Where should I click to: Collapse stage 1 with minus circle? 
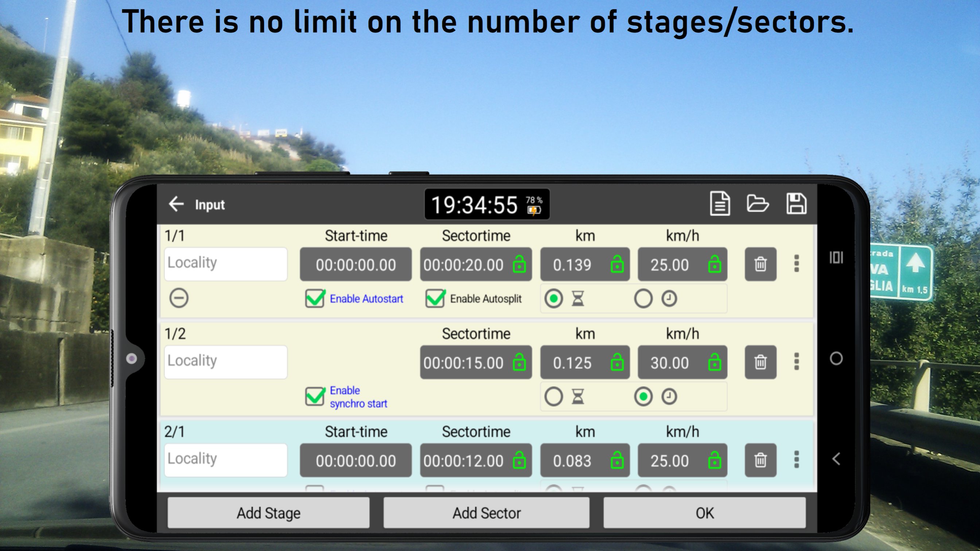coord(179,298)
